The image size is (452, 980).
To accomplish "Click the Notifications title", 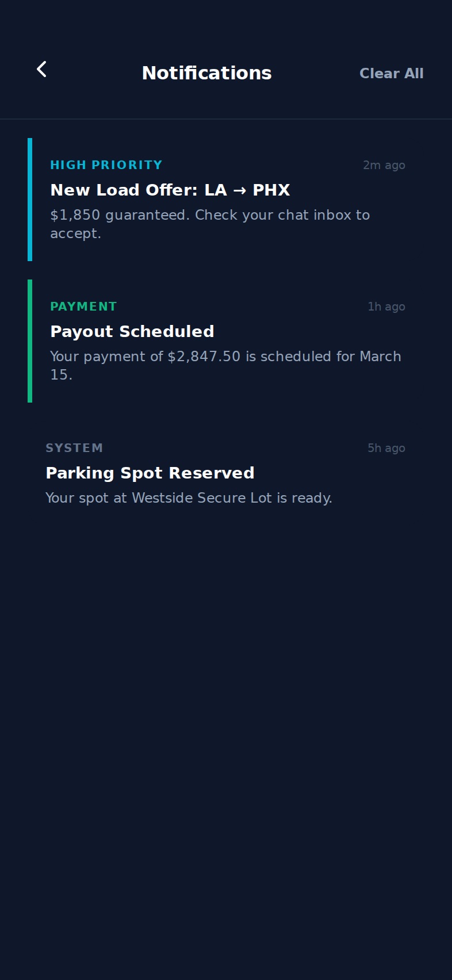I will [206, 72].
